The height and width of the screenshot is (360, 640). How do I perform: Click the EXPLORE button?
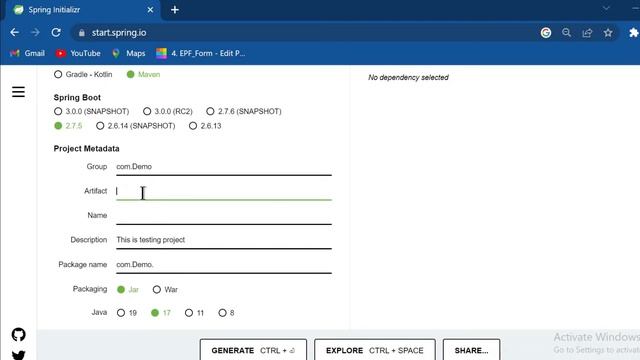(375, 349)
